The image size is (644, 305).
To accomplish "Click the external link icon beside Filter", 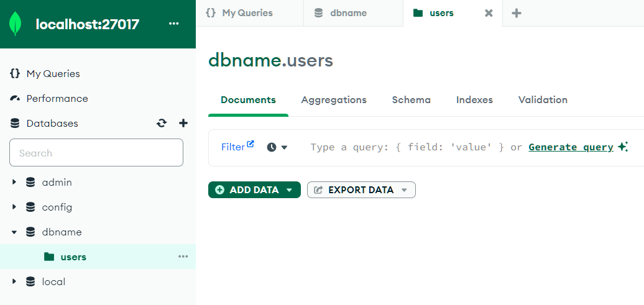I will click(x=251, y=144).
